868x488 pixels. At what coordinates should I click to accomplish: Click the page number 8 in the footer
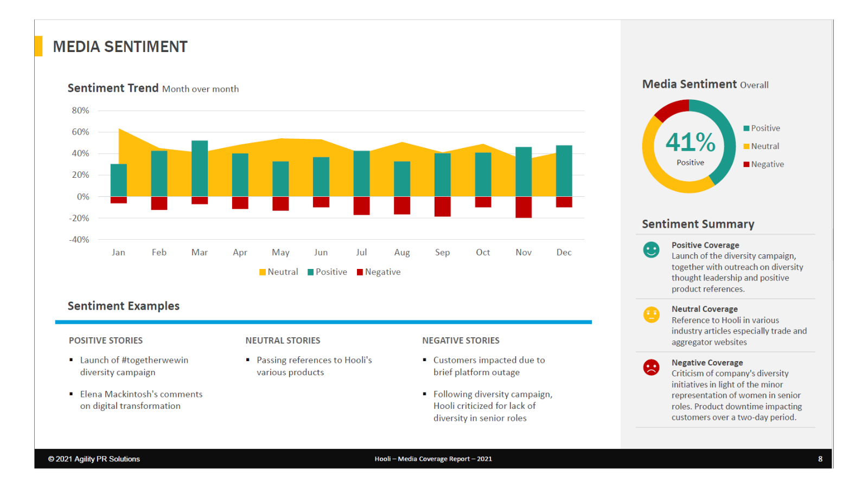tap(820, 459)
